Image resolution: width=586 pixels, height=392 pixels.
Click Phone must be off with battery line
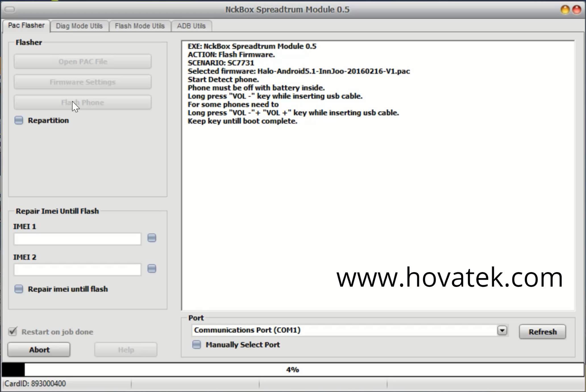click(256, 88)
